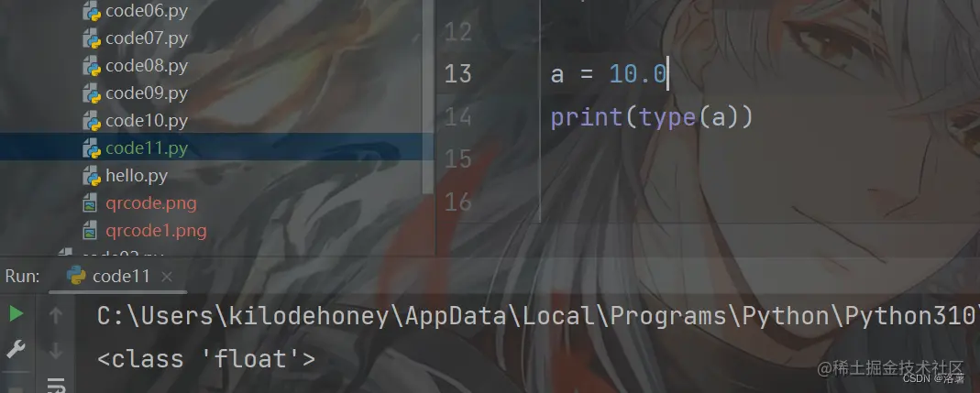Click the variable a on line 13
980x393 pixels.
coord(556,75)
